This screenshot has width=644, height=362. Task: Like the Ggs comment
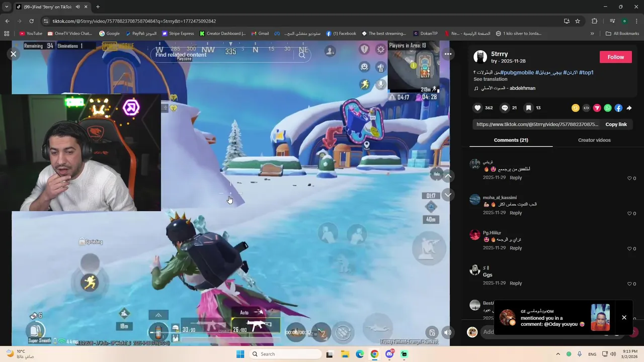[x=629, y=284]
